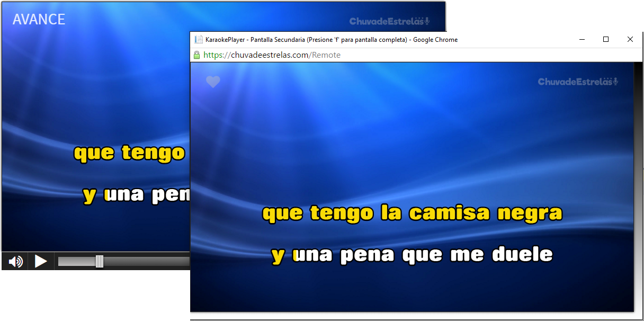Click the page icon in KaraokePlayer title bar
Image resolution: width=644 pixels, height=321 pixels.
coord(199,39)
